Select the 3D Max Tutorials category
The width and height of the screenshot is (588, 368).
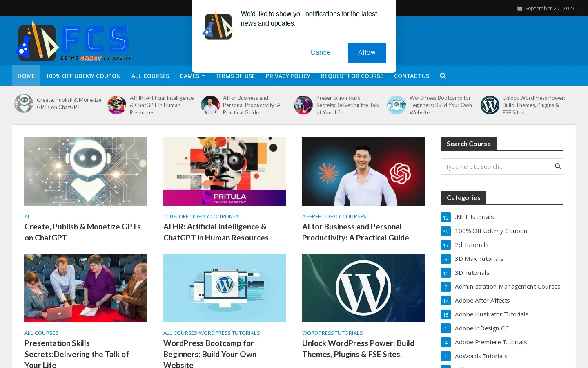(479, 259)
